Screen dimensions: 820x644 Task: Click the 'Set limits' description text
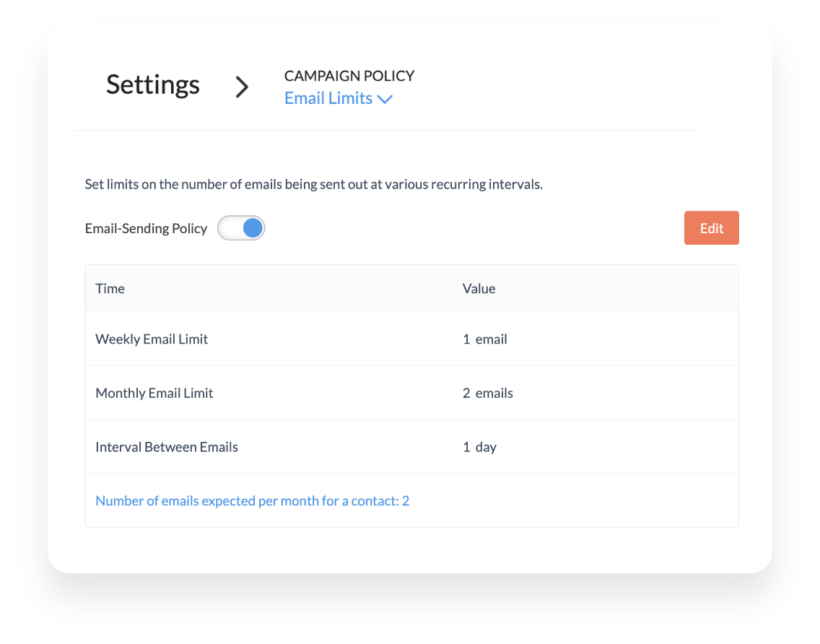pyautogui.click(x=313, y=184)
